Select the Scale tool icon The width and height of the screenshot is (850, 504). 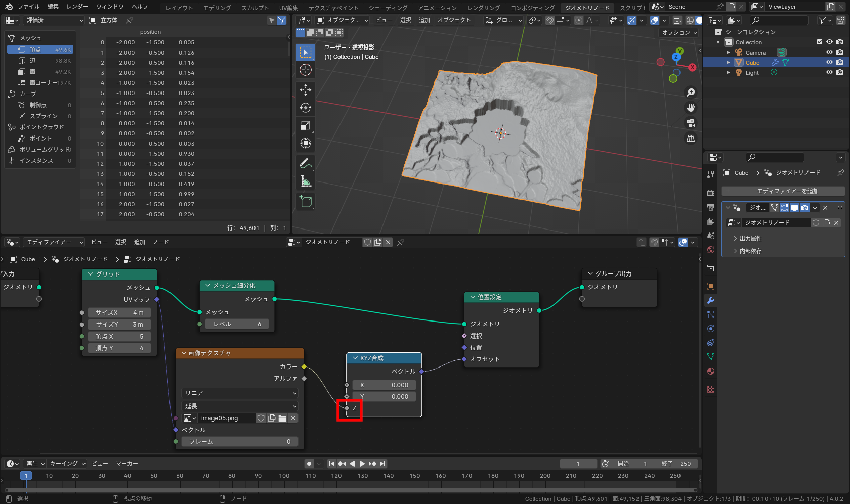click(306, 125)
